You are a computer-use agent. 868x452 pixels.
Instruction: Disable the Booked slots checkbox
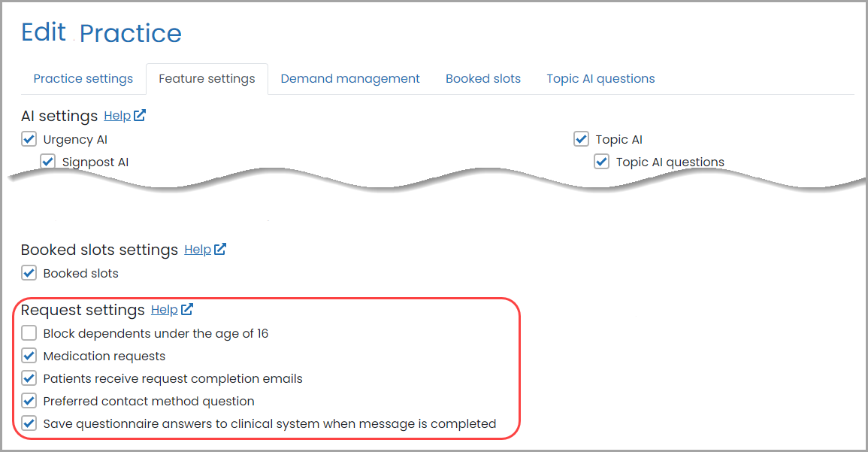(29, 273)
